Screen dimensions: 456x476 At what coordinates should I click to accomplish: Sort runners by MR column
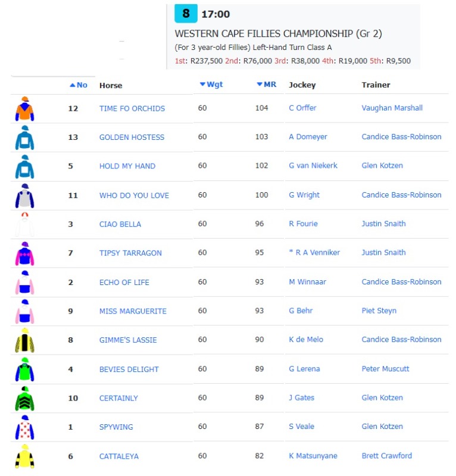coord(267,84)
